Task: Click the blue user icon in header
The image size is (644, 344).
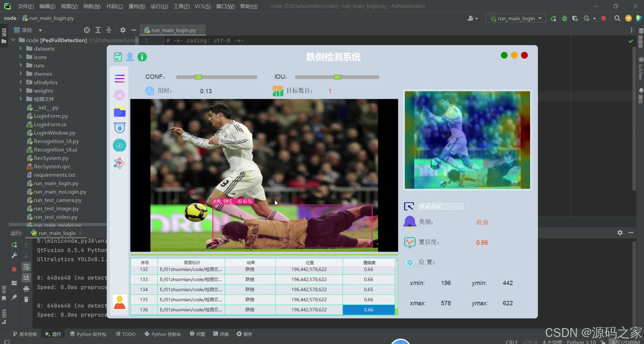Action: (x=130, y=57)
